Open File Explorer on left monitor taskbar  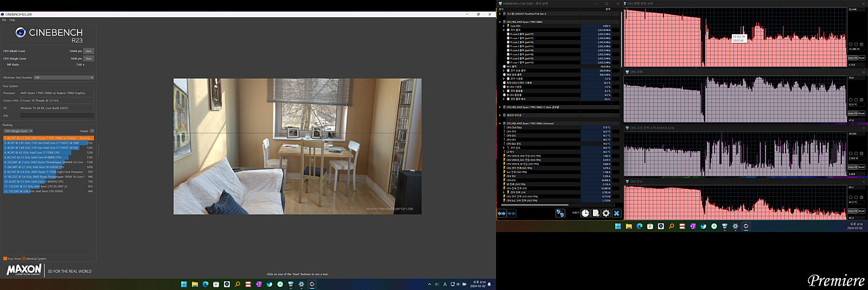click(x=195, y=284)
